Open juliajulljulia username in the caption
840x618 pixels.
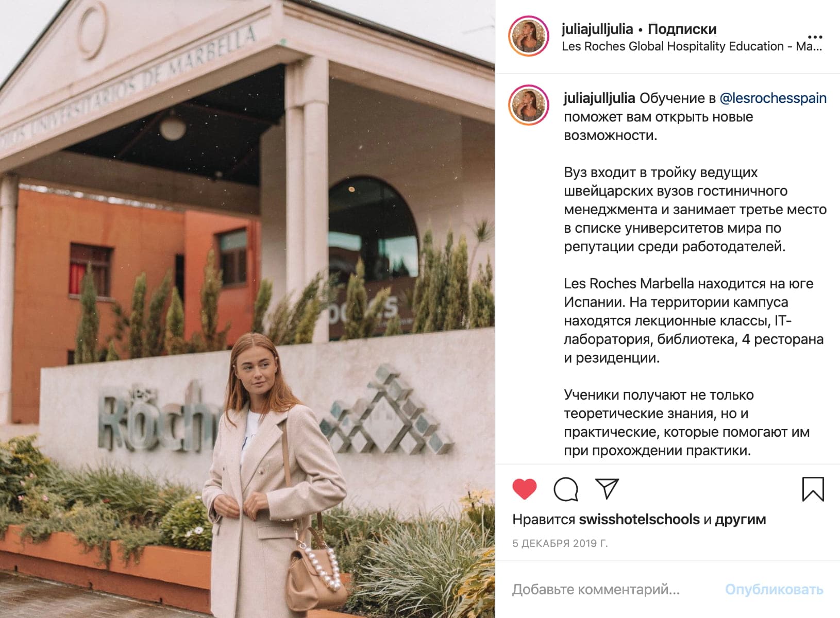[599, 98]
